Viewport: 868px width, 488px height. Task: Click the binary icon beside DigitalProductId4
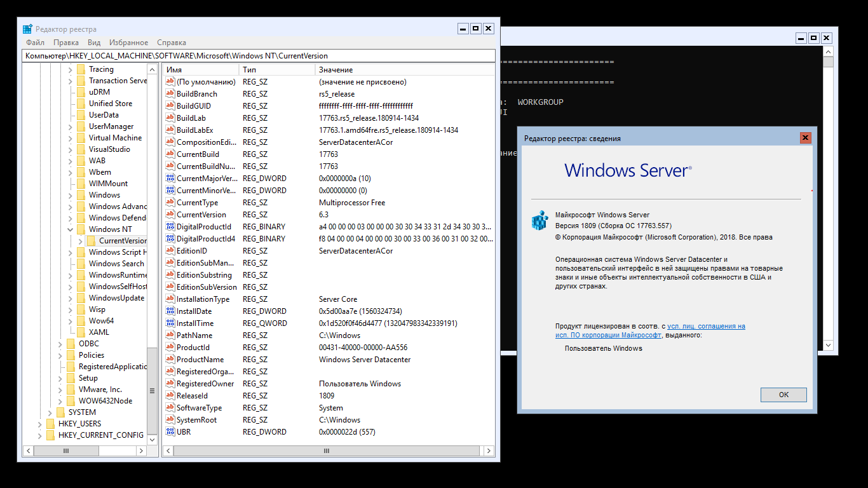[x=170, y=238]
